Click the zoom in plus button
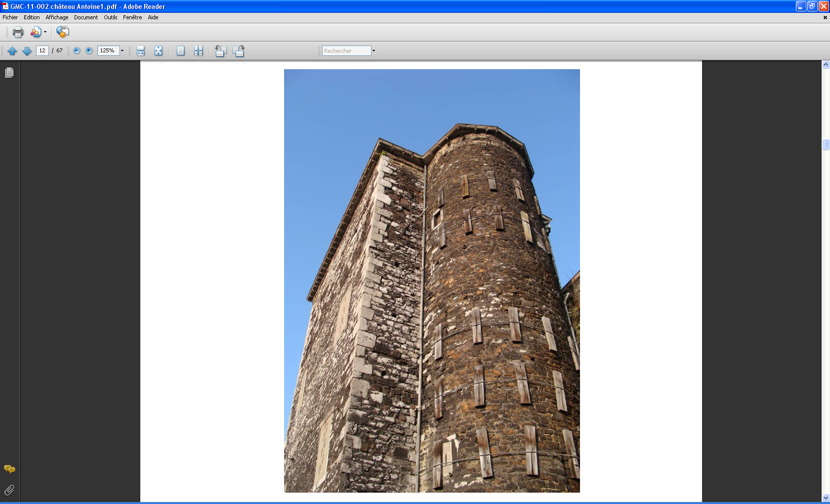The image size is (830, 504). tap(89, 50)
